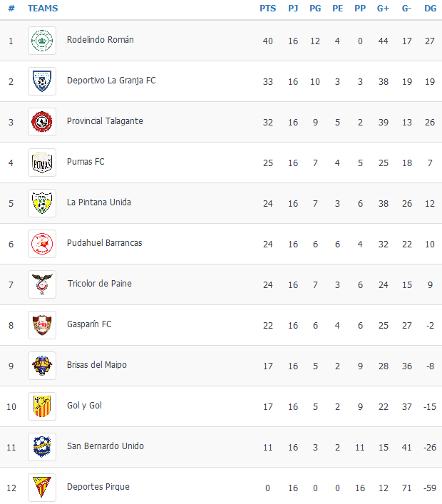Select the Provincial Talagante red badge
The width and height of the screenshot is (442, 504).
pyautogui.click(x=42, y=122)
